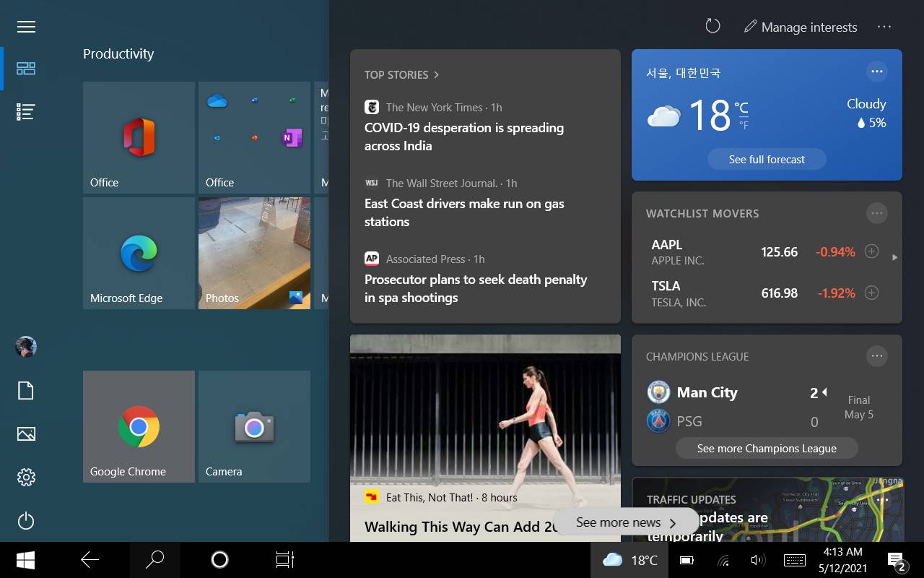Open Task View on the taskbar
This screenshot has height=578, width=924.
coord(284,560)
